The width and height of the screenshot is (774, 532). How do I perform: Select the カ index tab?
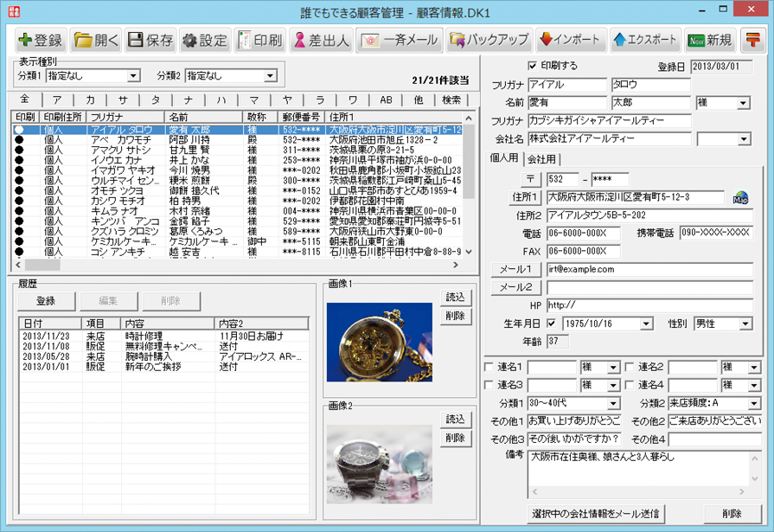(90, 99)
